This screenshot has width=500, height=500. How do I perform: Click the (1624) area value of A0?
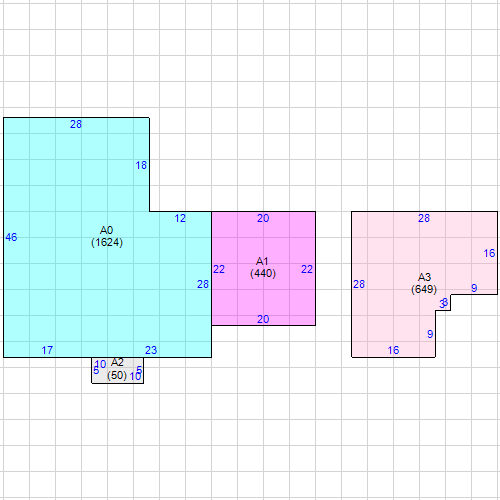pyautogui.click(x=107, y=242)
